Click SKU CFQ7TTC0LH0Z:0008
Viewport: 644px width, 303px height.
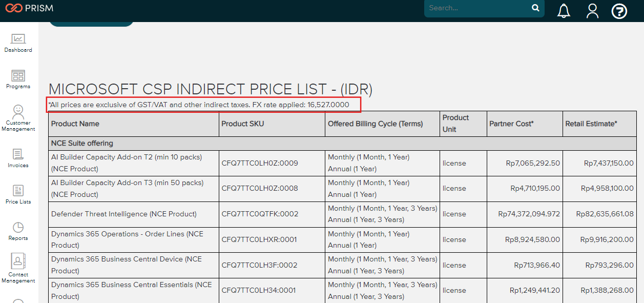coord(260,189)
